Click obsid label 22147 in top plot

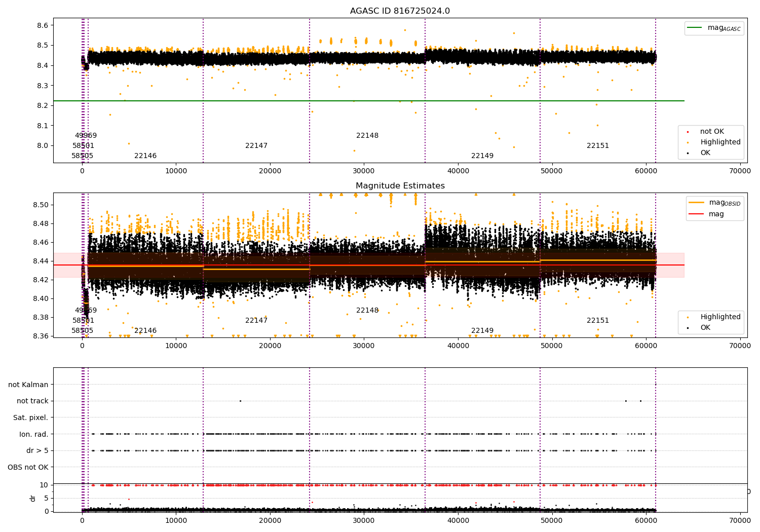pos(256,145)
